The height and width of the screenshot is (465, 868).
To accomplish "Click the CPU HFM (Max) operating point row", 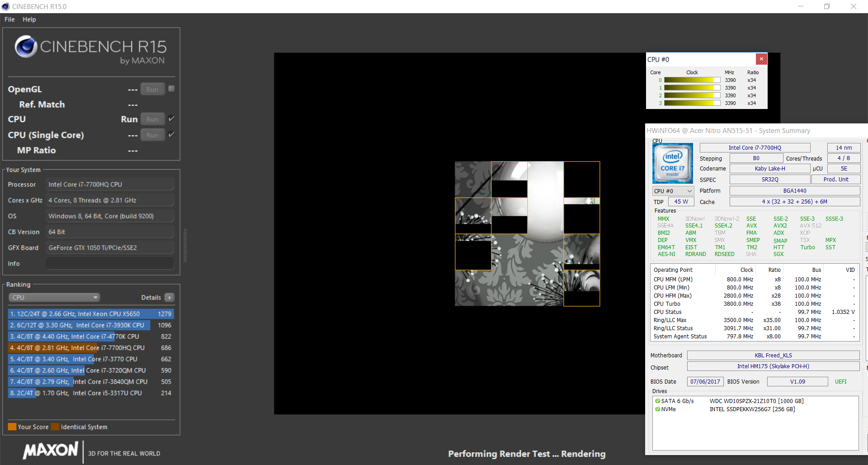I will [x=754, y=296].
